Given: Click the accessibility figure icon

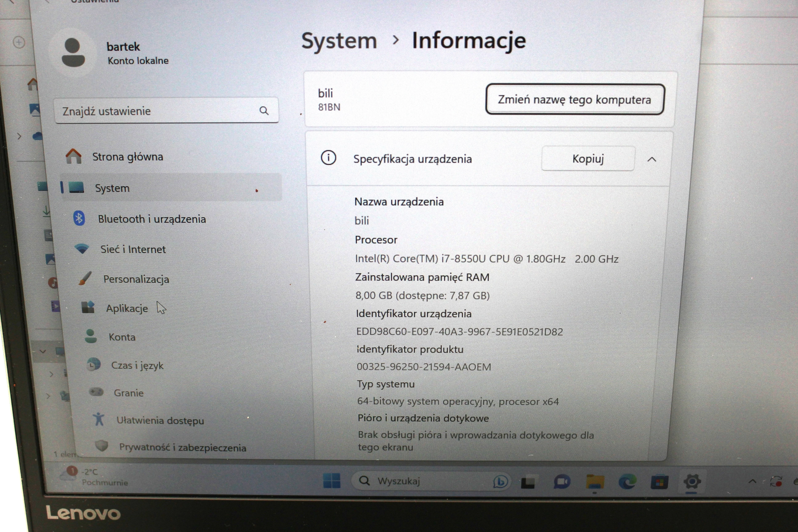Looking at the screenshot, I should point(99,419).
